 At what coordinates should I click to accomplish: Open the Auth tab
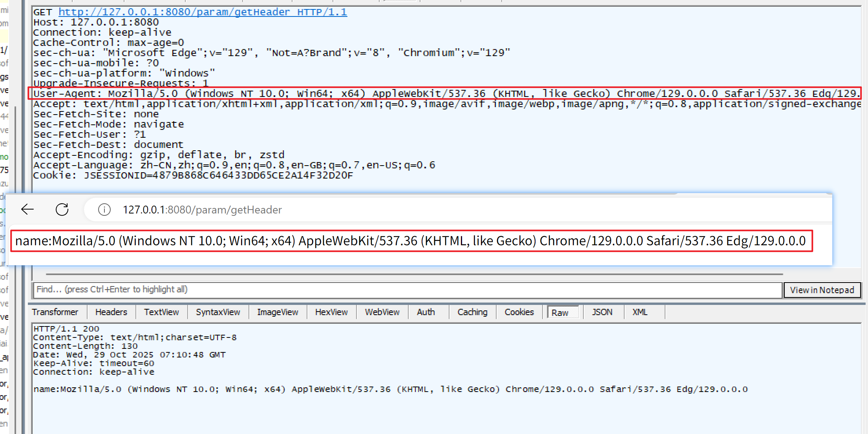point(426,312)
